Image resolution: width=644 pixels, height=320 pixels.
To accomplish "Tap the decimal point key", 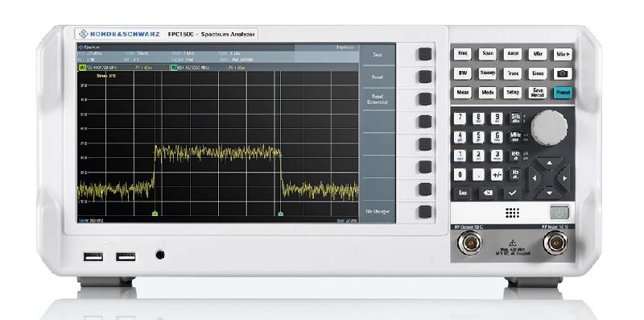I will [478, 174].
